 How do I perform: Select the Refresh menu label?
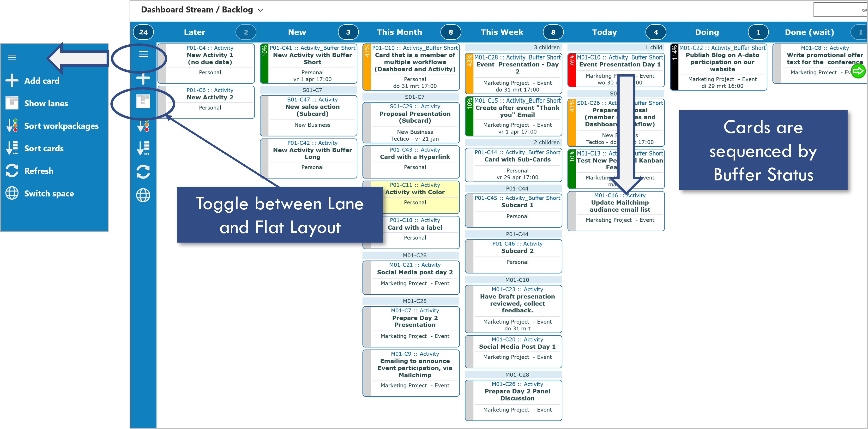pos(39,171)
